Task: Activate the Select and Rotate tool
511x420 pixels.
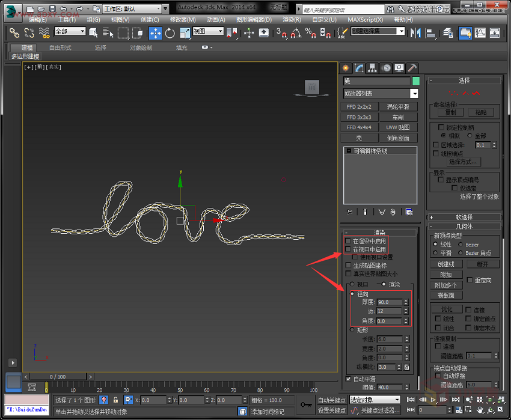Action: 170,33
